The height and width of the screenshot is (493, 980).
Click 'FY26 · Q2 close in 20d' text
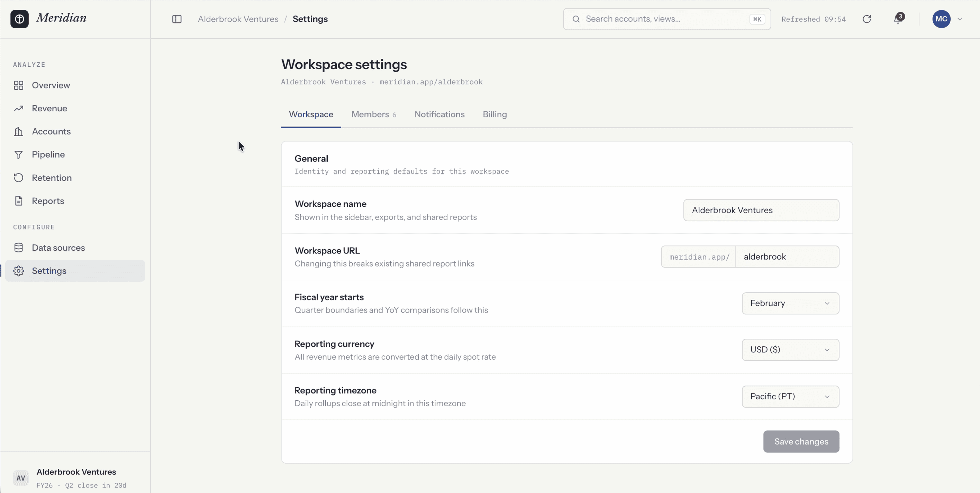[81, 485]
